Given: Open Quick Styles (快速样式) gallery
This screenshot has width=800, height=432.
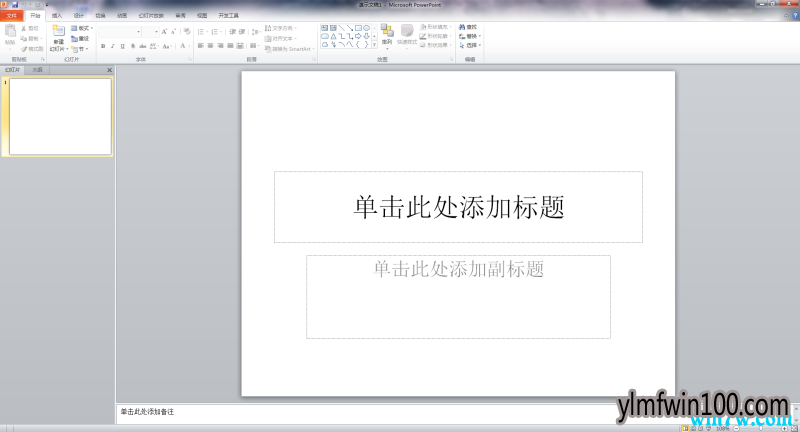Looking at the screenshot, I should pos(407,36).
